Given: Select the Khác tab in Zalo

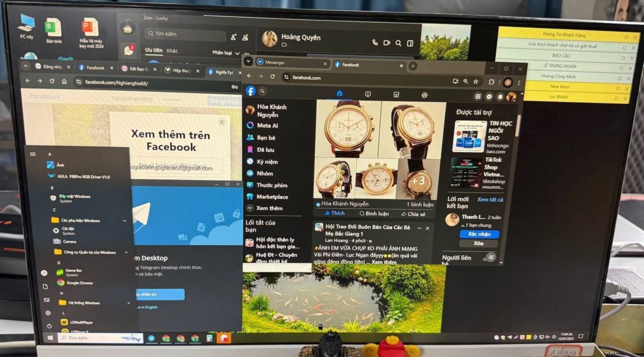Looking at the screenshot, I should click(172, 51).
